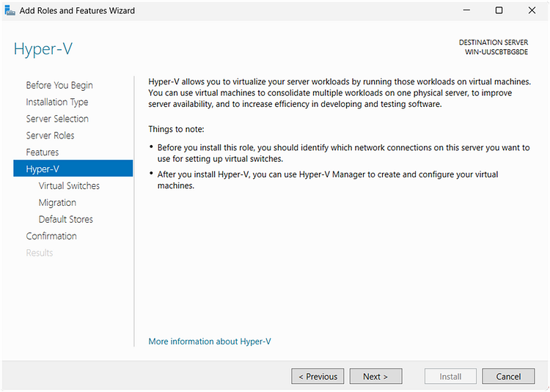The height and width of the screenshot is (392, 550).
Task: Jump to Server Roles page
Action: coord(50,136)
